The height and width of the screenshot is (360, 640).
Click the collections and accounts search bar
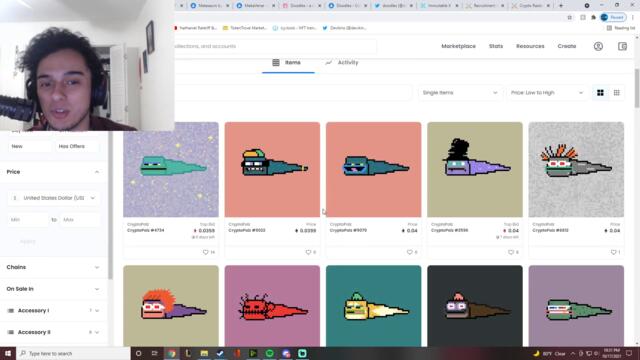(276, 46)
